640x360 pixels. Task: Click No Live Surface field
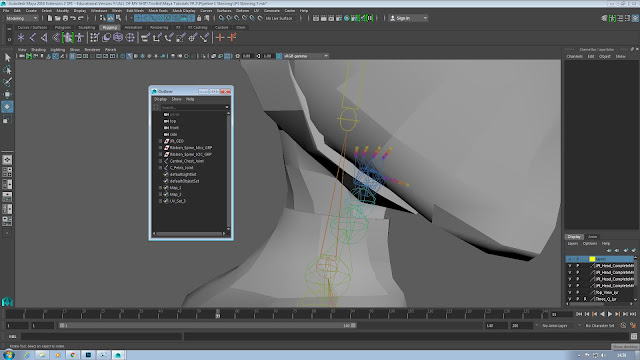(279, 18)
